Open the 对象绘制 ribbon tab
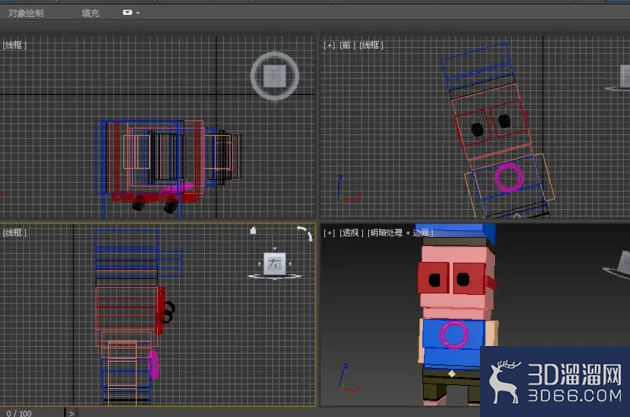This screenshot has width=630, height=417. [x=26, y=13]
